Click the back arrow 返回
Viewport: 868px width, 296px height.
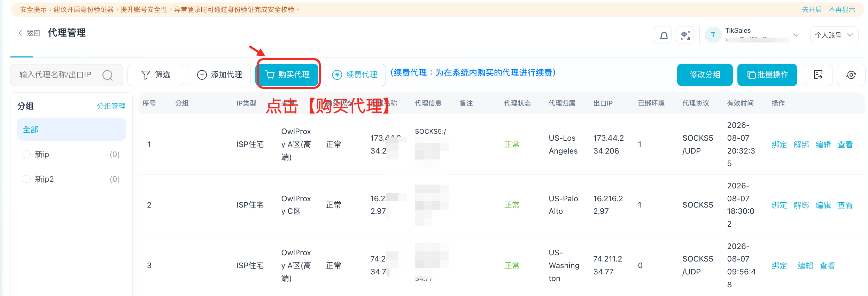coord(29,33)
